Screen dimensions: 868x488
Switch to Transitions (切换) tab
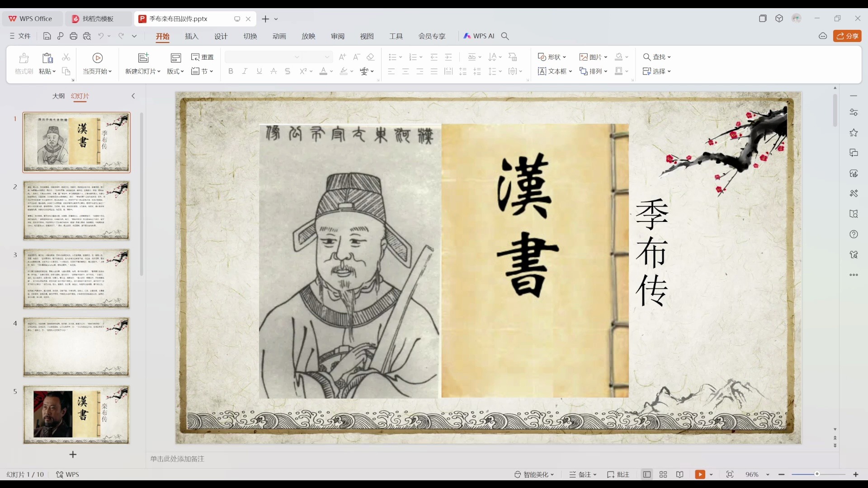tap(250, 36)
